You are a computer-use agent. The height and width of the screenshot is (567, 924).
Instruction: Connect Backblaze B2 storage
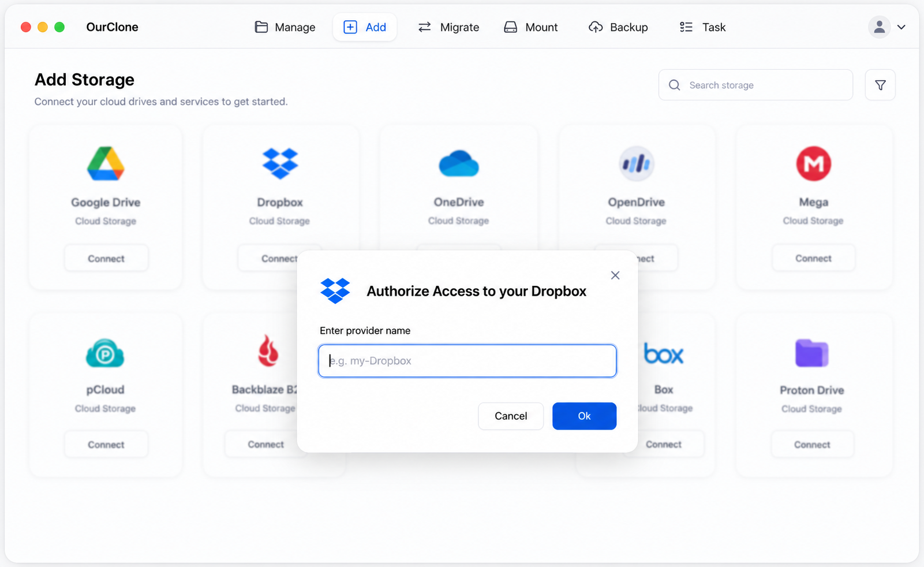tap(266, 444)
